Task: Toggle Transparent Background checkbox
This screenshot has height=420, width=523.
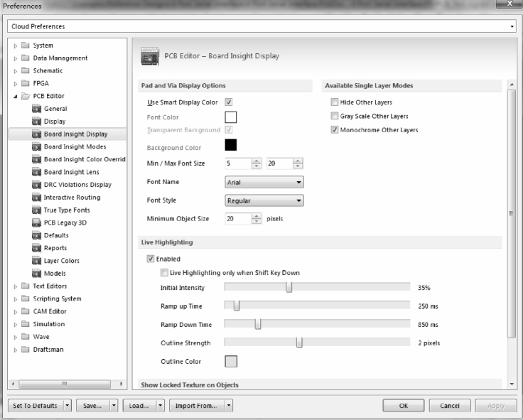Action: tap(229, 130)
